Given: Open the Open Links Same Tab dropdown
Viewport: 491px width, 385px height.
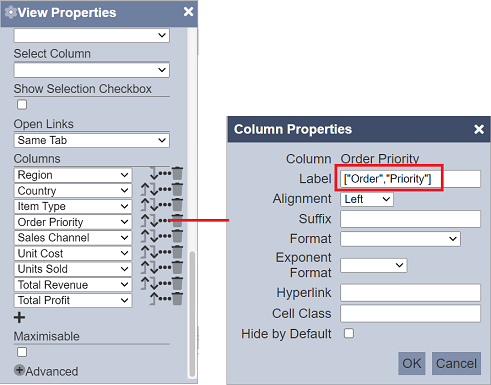Looking at the screenshot, I should coord(92,140).
